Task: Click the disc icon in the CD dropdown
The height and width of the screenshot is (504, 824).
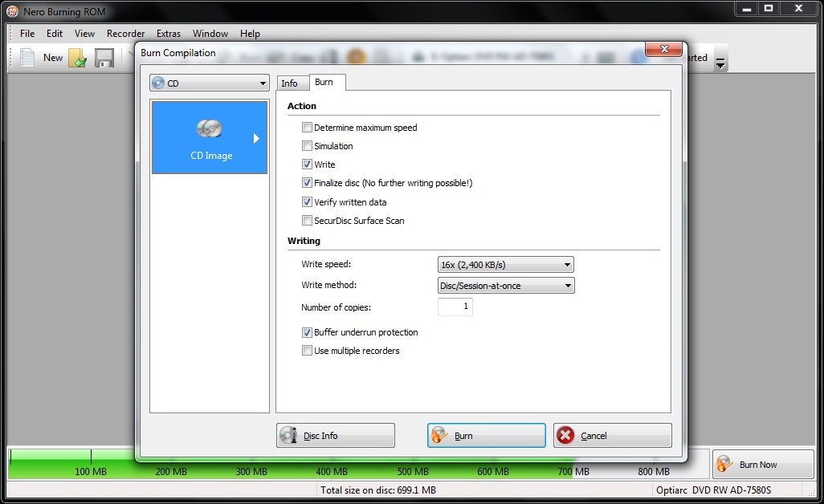Action: (158, 83)
